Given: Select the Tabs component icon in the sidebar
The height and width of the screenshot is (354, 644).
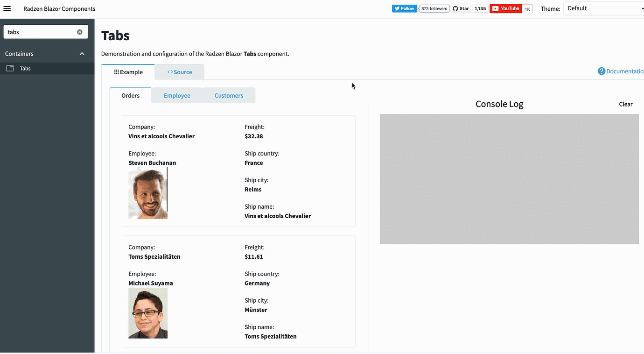Looking at the screenshot, I should [x=10, y=68].
